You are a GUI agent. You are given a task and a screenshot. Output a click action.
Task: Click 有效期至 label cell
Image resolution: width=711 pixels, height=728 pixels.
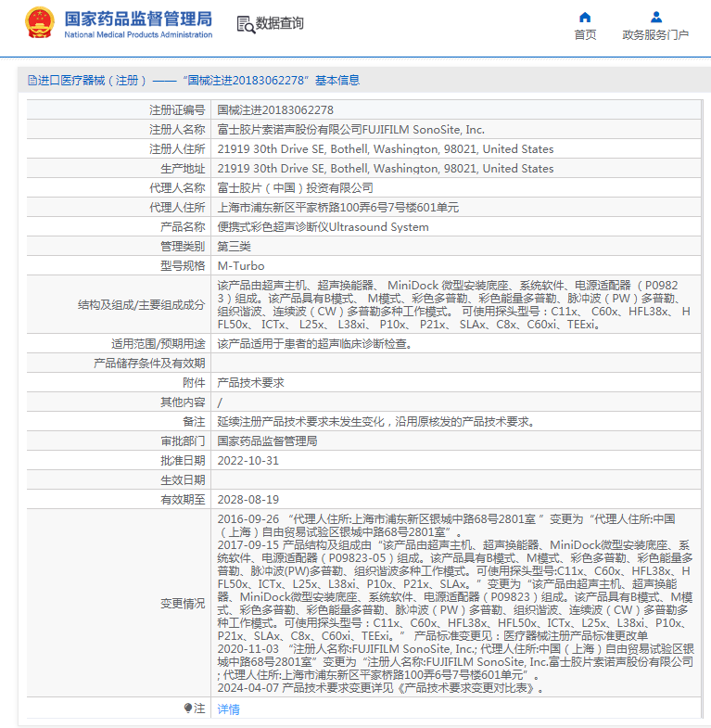[119, 500]
